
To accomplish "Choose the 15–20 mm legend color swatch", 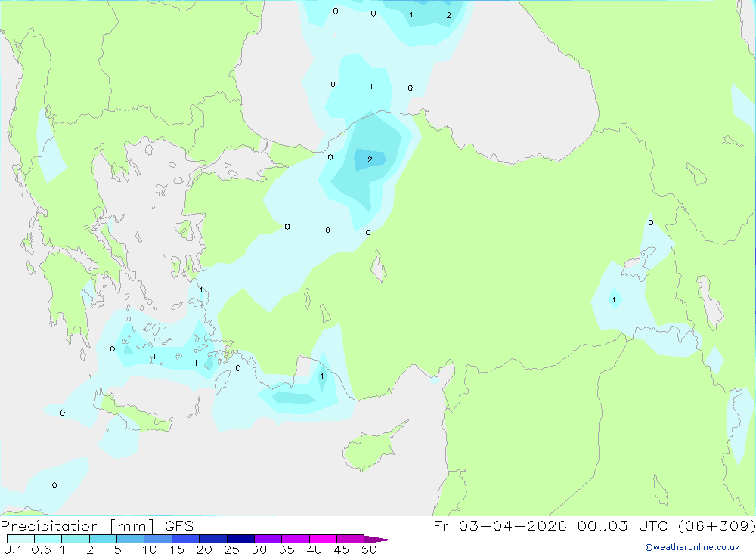I will pos(185,539).
